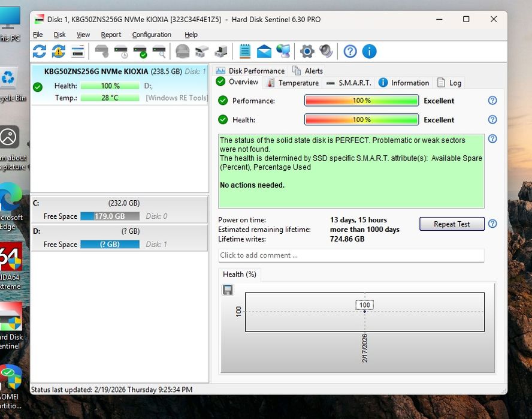Open settings with the gear toolbar icon
532x419 pixels.
307,52
